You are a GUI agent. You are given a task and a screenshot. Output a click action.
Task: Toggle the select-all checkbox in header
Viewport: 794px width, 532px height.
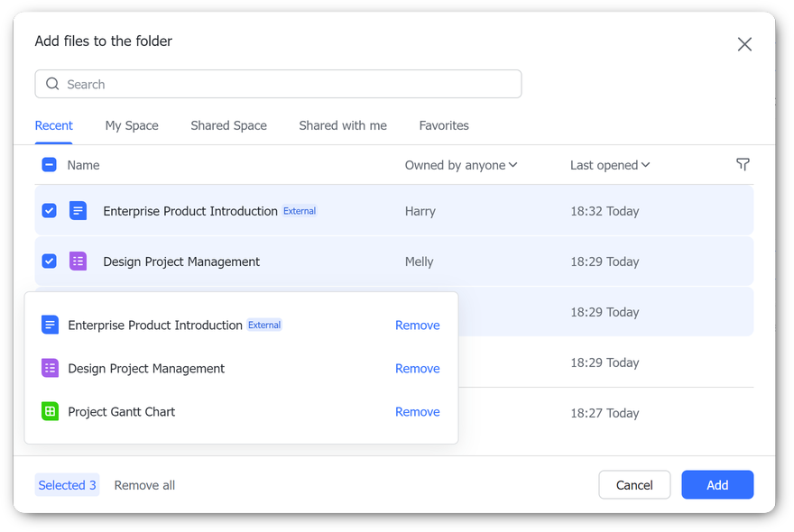pos(50,165)
